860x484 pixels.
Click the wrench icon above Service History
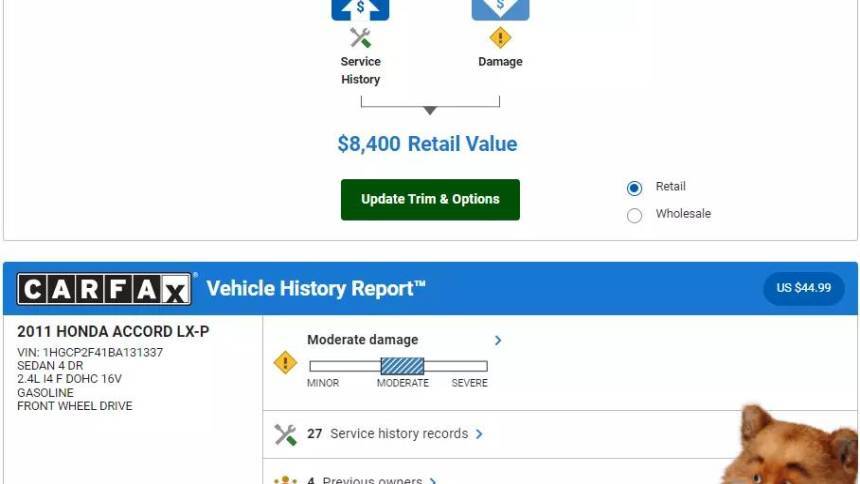360,38
